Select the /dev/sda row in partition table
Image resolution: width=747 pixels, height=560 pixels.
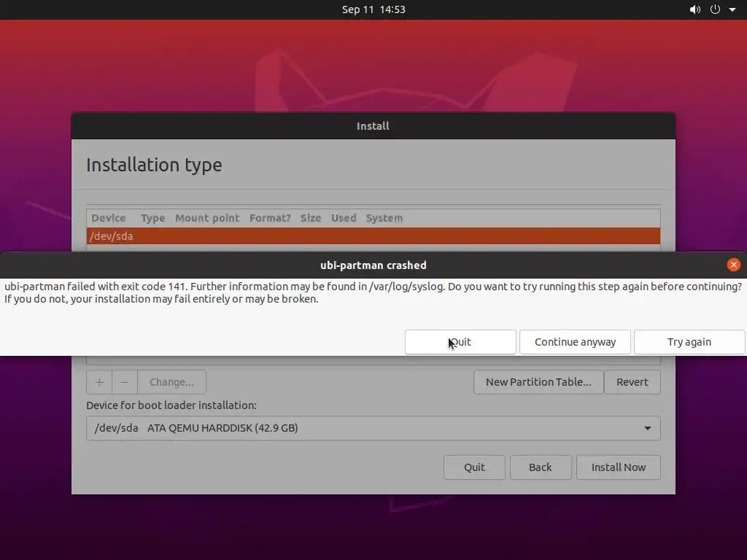click(373, 236)
